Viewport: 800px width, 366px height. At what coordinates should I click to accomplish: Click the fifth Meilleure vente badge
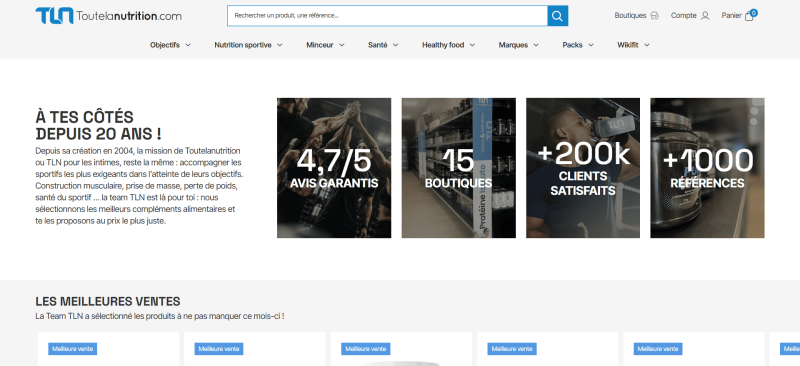[658, 349]
